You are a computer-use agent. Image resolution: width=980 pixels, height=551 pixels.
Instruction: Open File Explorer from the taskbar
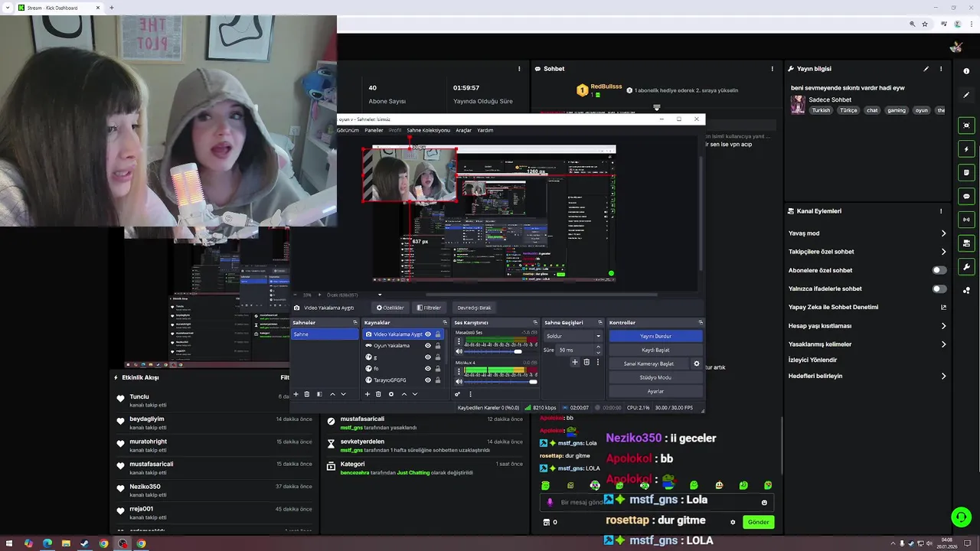66,544
